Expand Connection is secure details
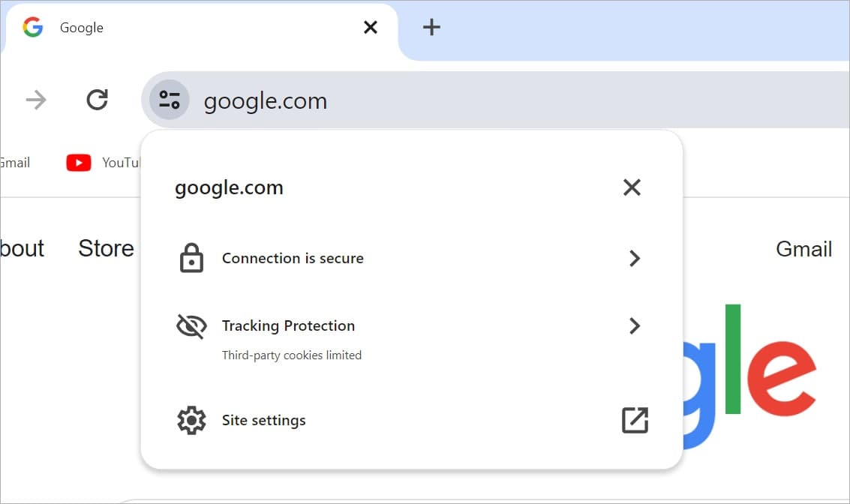This screenshot has height=504, width=850. [635, 258]
